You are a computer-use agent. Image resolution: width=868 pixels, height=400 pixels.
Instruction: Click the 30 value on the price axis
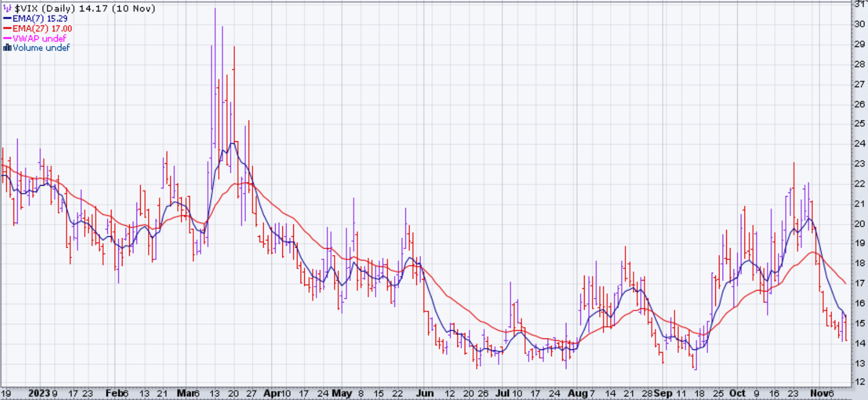(x=859, y=24)
